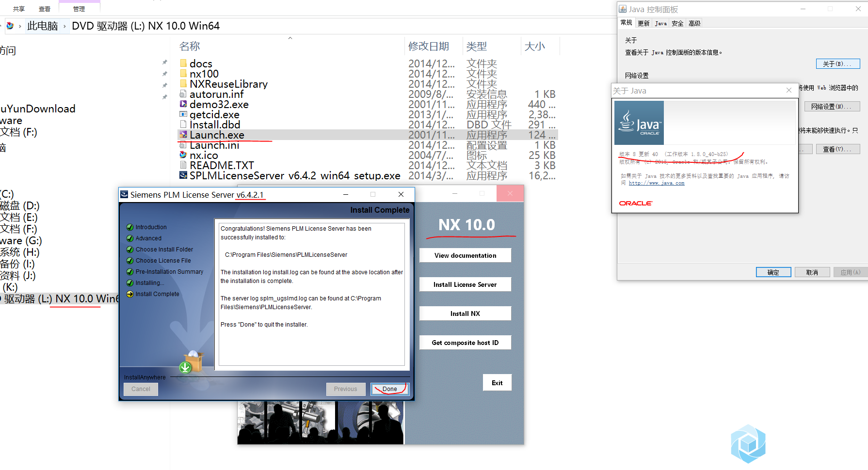Click the Install Complete arrow step icon
The width and height of the screenshot is (868, 470).
click(x=130, y=294)
